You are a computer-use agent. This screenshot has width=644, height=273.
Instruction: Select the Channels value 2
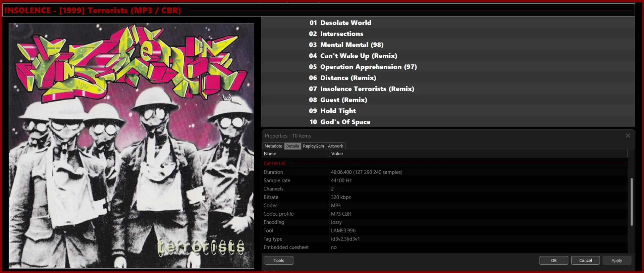pyautogui.click(x=332, y=189)
